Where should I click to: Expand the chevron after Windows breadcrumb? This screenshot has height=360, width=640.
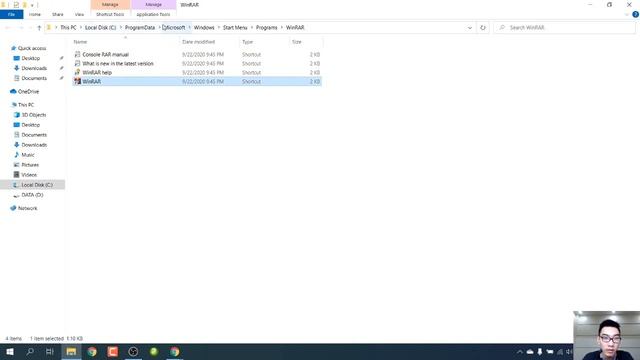[x=219, y=28]
